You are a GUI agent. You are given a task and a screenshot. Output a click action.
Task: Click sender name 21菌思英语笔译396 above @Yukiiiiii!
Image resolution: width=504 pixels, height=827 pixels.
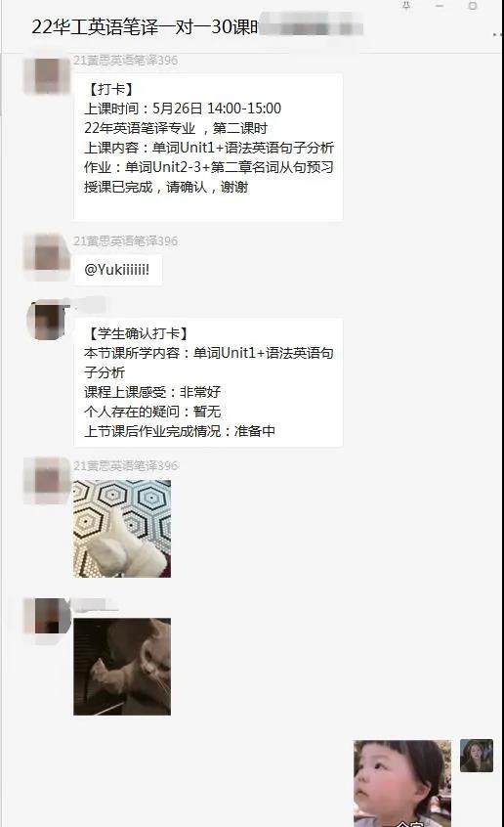[x=125, y=241]
